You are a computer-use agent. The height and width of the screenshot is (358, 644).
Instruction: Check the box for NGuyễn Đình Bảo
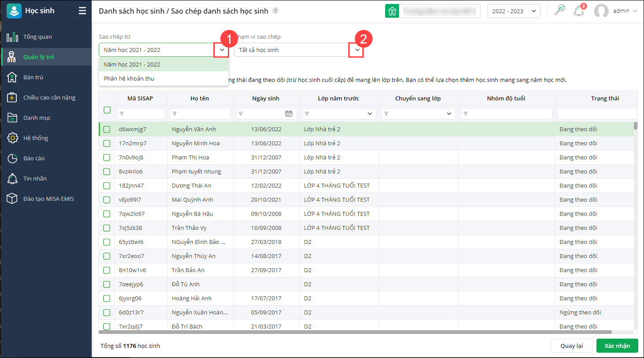click(x=107, y=242)
